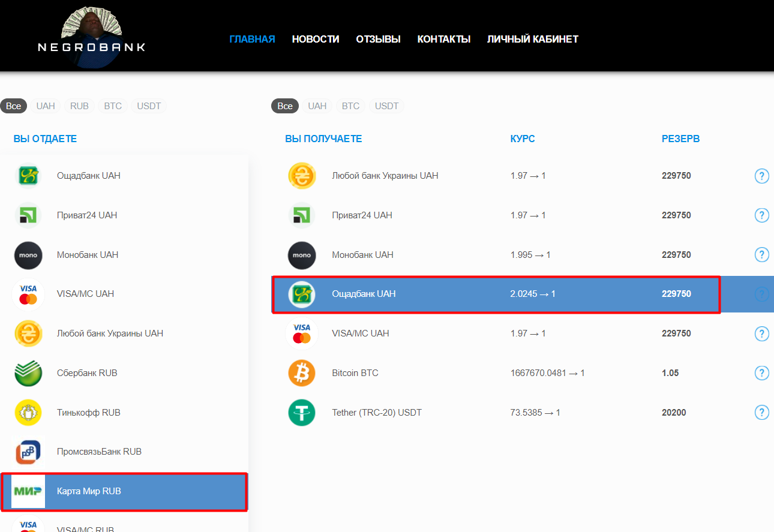Open ЛИЧНЫЙ КАБИНЕТ
Image resolution: width=774 pixels, height=532 pixels.
point(533,39)
